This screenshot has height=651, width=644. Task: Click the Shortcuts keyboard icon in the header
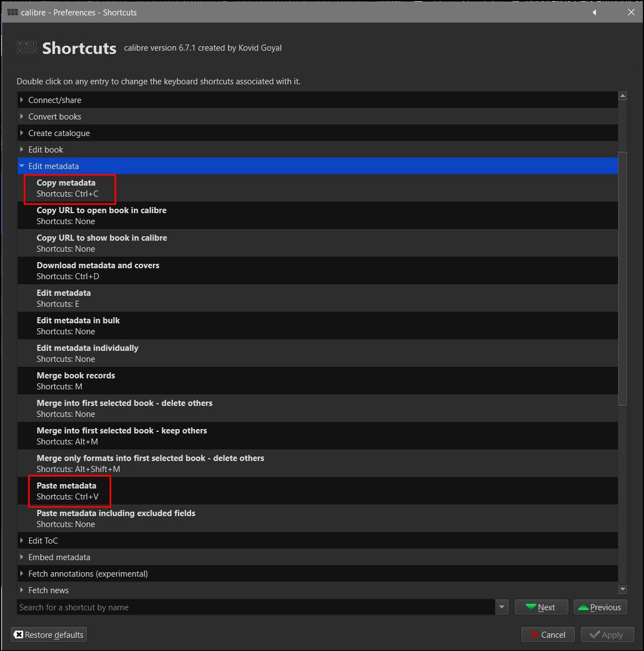click(x=27, y=47)
